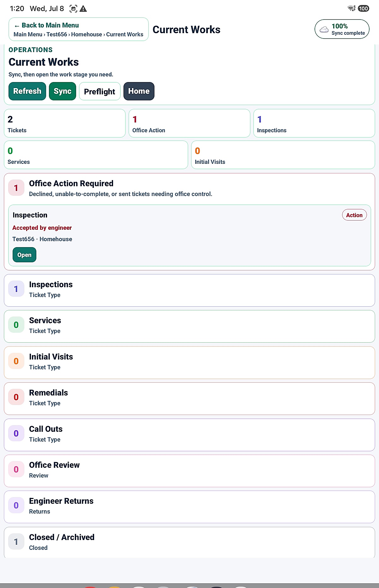The width and height of the screenshot is (379, 588).
Task: Expand the Office Review section
Action: click(x=189, y=471)
